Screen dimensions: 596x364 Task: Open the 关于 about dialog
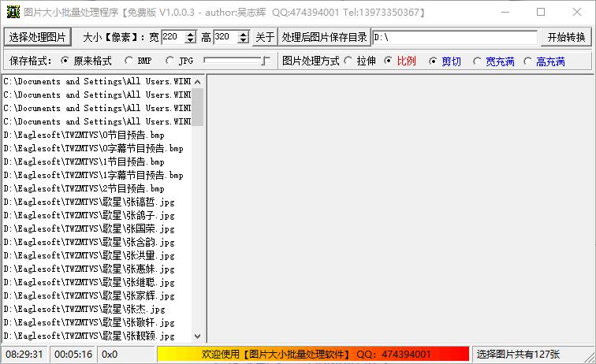tap(265, 37)
